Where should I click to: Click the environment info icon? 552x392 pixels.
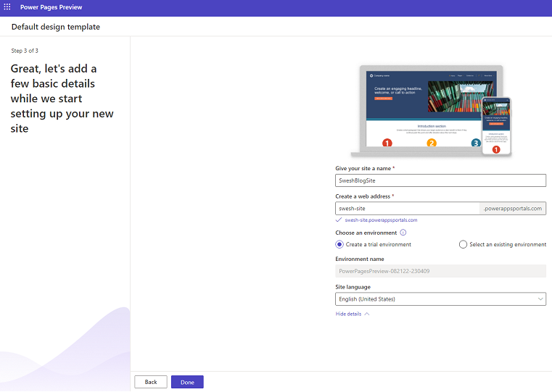coord(403,233)
